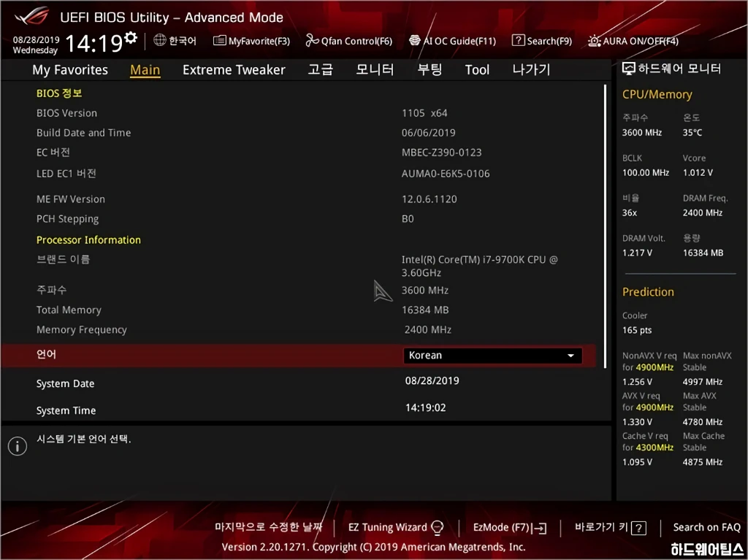Image resolution: width=748 pixels, height=560 pixels.
Task: Launch EZ Tuning Wizard bulb icon
Action: [437, 528]
